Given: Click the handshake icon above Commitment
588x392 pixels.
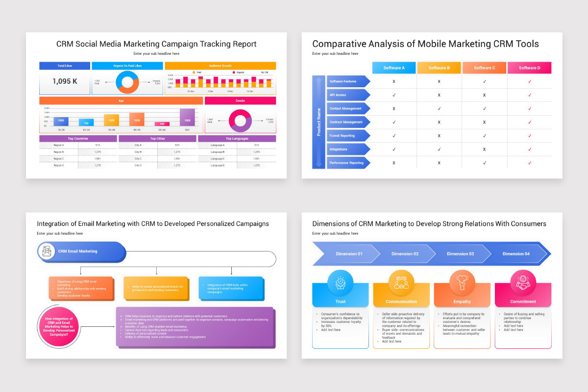Looking at the screenshot, I should 523,282.
